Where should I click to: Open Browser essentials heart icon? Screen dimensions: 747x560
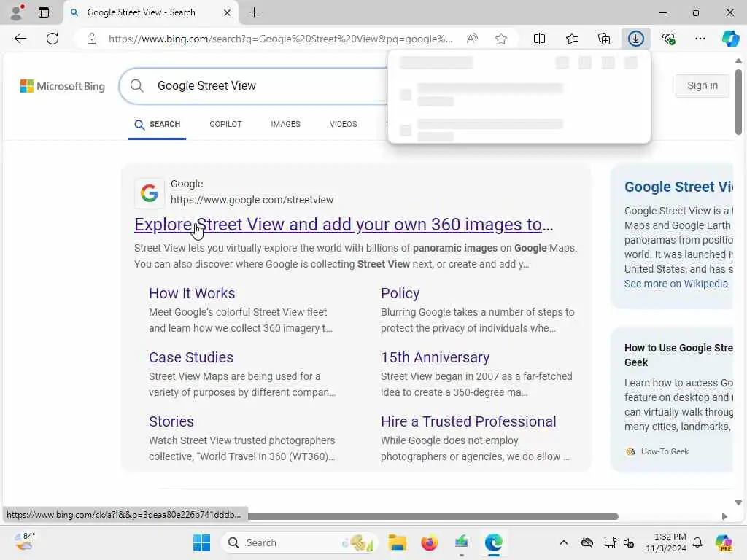click(x=668, y=39)
